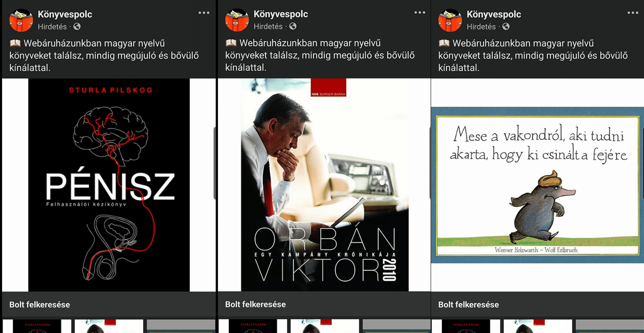Click the Hirdetés label in the Orbán Viktor ad
Image resolution: width=644 pixels, height=333 pixels.
pos(268,26)
